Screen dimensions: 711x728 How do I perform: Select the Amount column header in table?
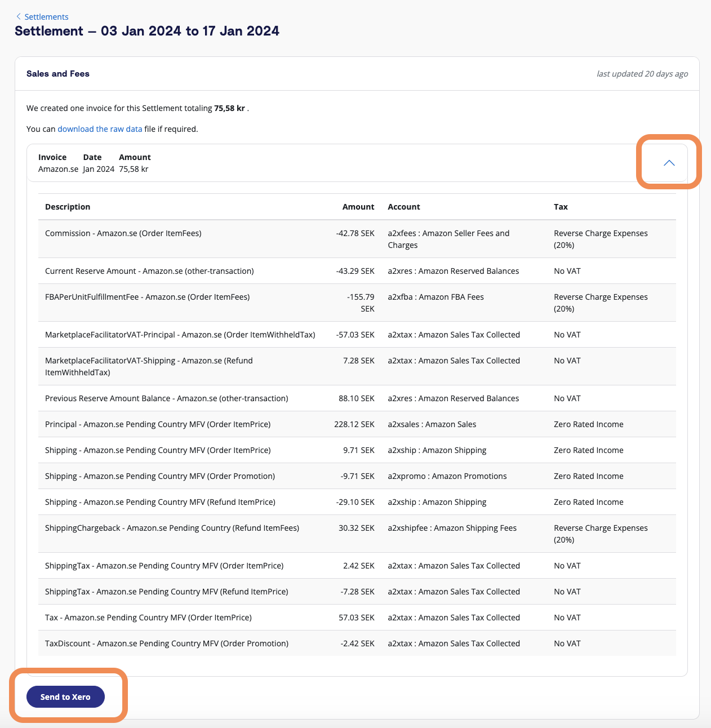click(358, 207)
